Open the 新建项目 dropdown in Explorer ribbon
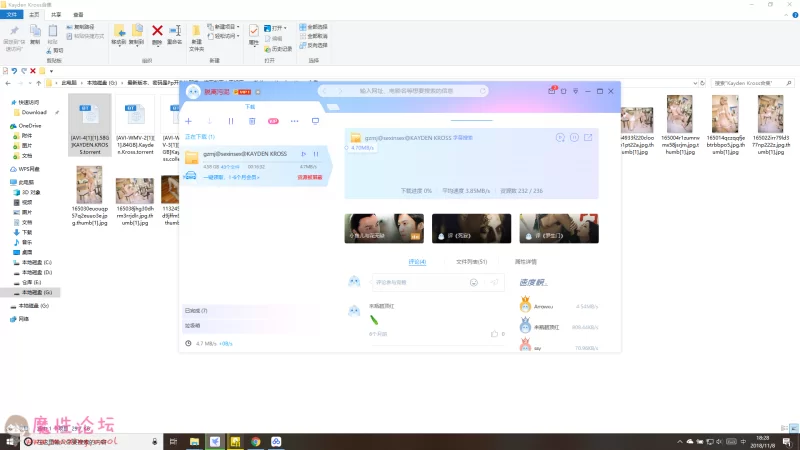The width and height of the screenshot is (800, 450). tap(223, 27)
